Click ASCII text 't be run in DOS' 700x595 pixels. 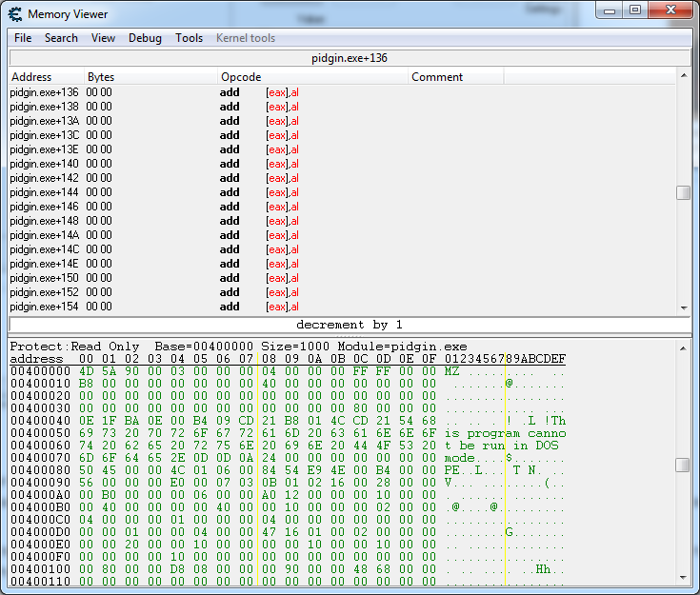(x=501, y=446)
